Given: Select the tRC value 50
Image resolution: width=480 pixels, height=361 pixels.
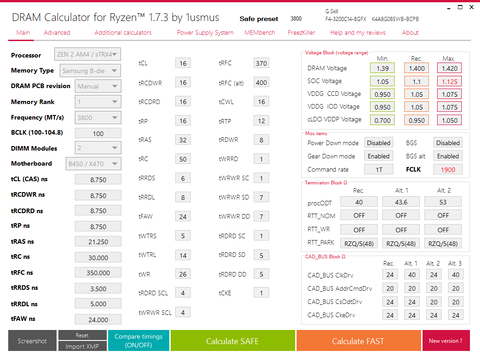Looking at the screenshot, I should pyautogui.click(x=183, y=159).
